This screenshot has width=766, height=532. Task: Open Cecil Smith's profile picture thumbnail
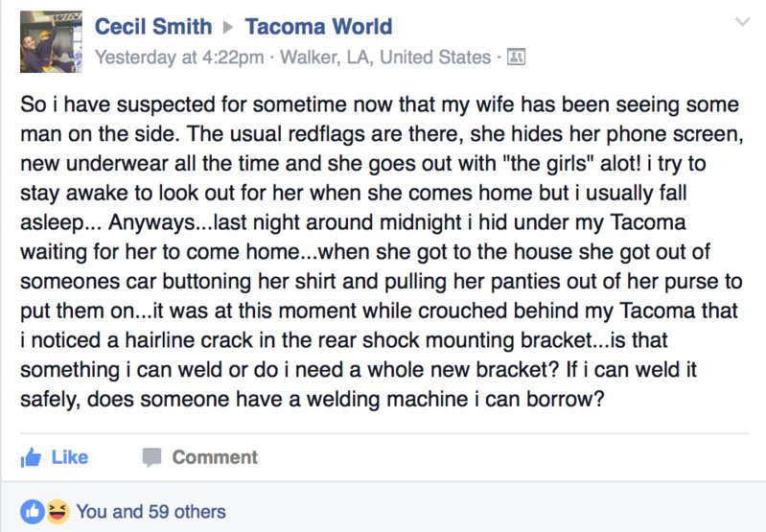coord(51,42)
